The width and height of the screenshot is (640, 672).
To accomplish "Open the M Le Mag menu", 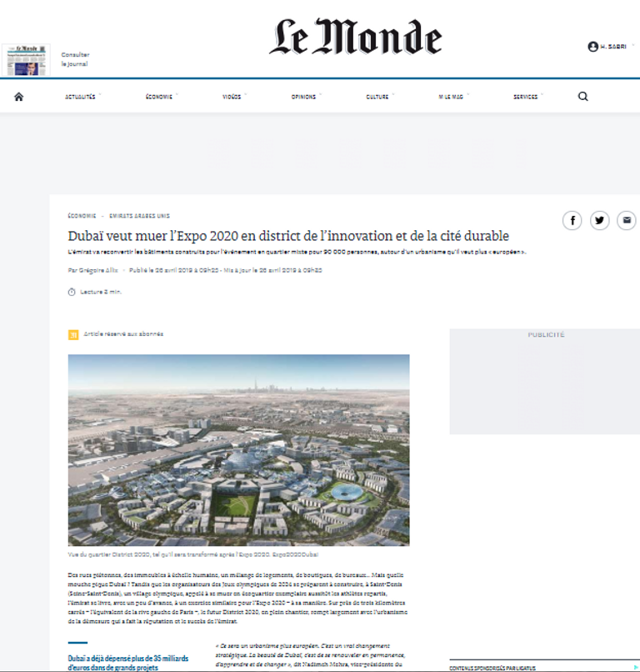I will tap(451, 97).
